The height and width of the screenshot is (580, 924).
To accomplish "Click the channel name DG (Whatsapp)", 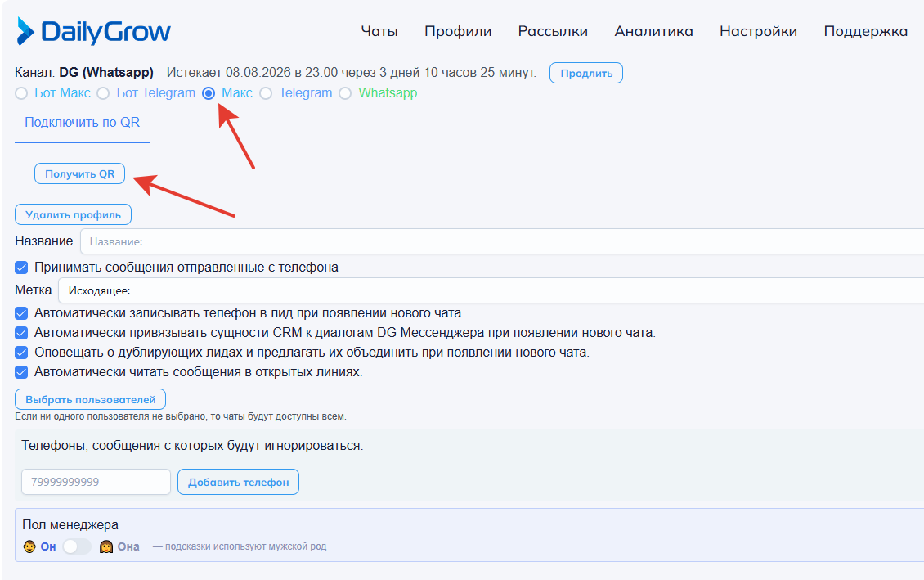I will click(x=106, y=73).
